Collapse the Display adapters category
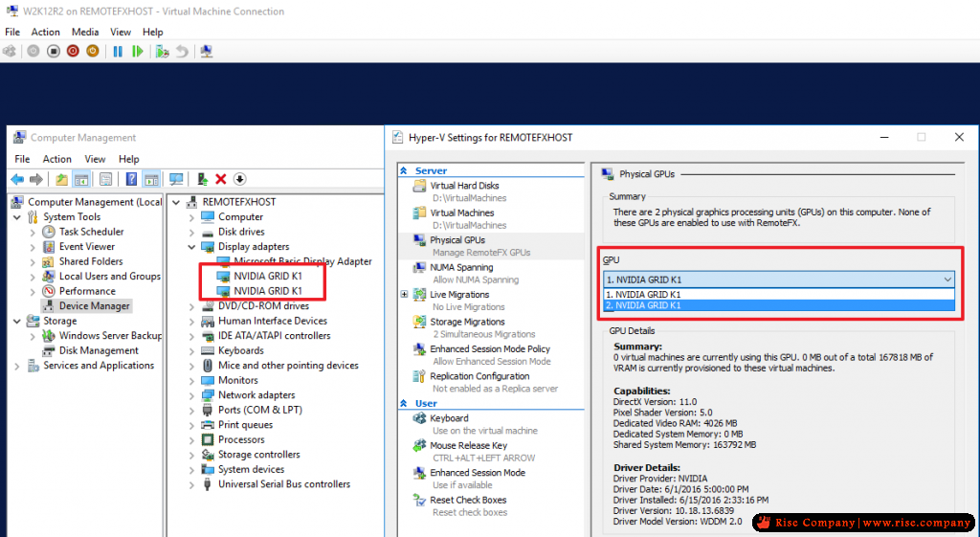 tap(191, 247)
